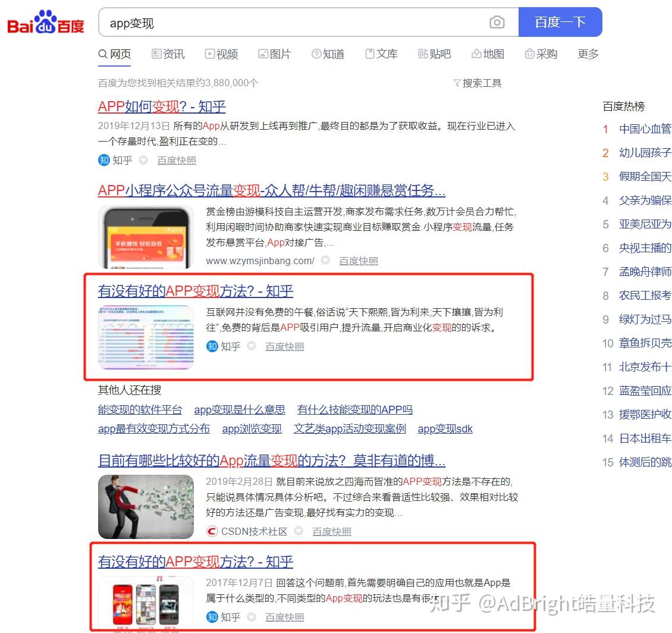672x633 pixels.
Task: Open the 贴吧 tab
Action: click(434, 54)
